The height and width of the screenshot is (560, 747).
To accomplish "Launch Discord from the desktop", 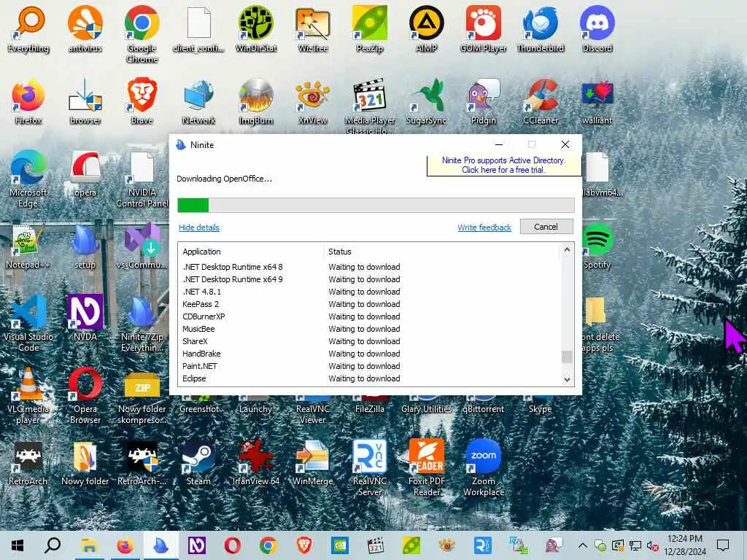I will click(x=597, y=29).
